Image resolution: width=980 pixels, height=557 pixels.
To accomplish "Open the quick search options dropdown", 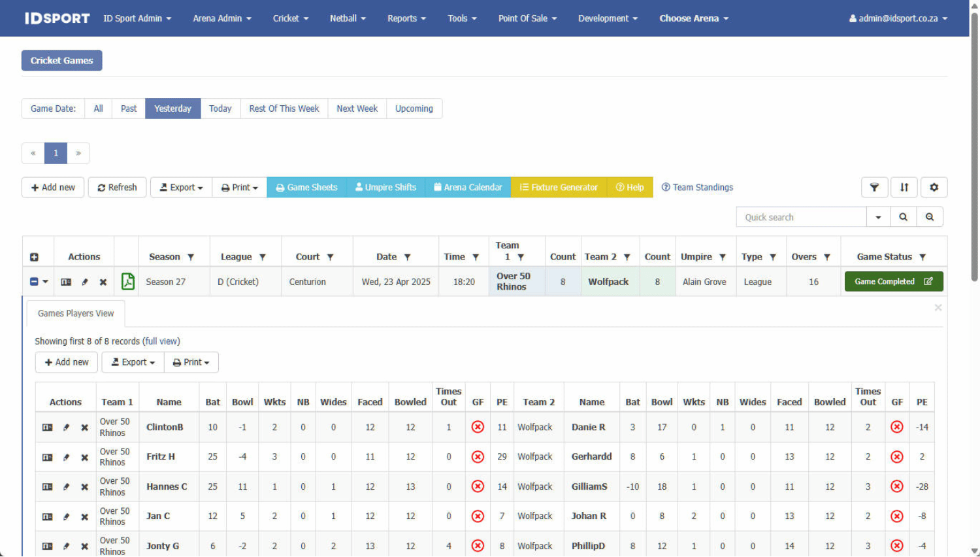I will (878, 217).
